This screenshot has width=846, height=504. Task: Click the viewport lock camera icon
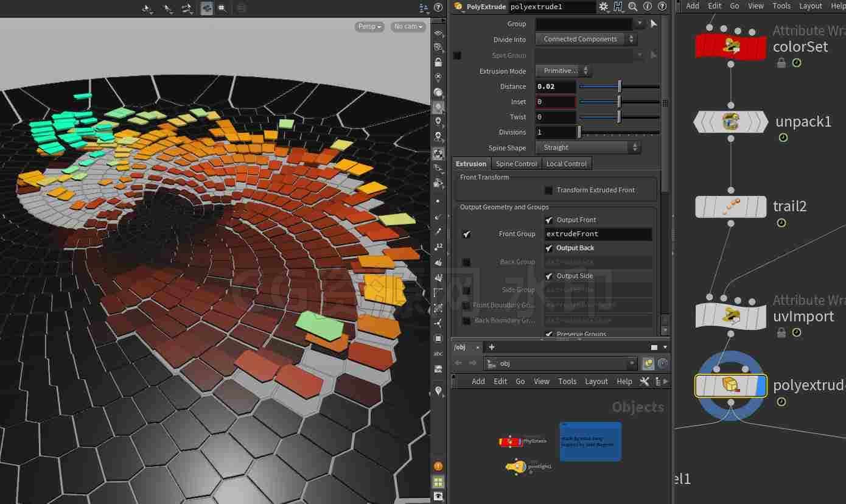[438, 62]
